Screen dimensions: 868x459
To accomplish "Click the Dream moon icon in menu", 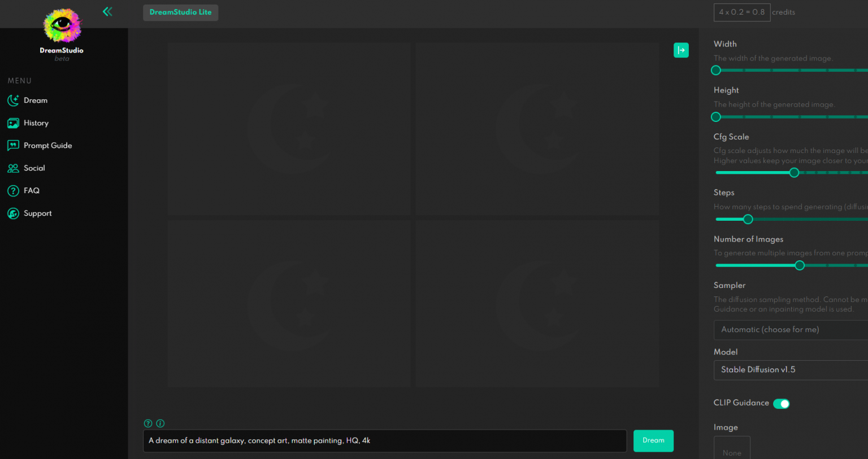I will (13, 100).
